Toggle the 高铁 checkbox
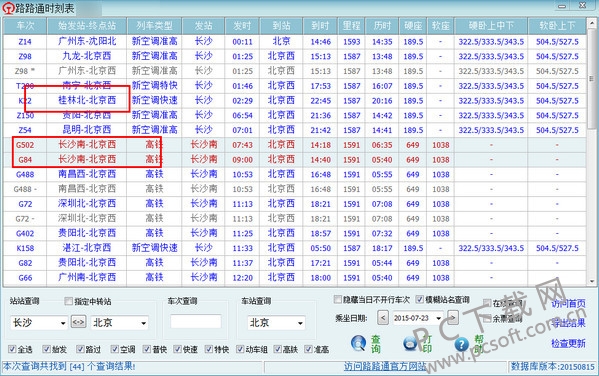 277,349
